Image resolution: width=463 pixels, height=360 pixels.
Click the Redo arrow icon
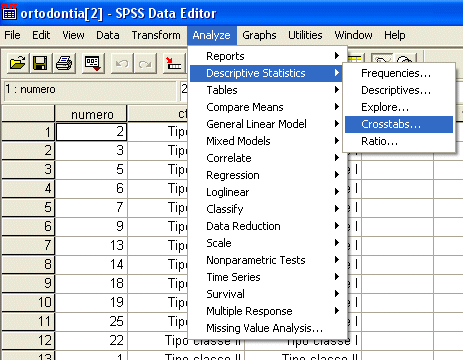[145, 63]
